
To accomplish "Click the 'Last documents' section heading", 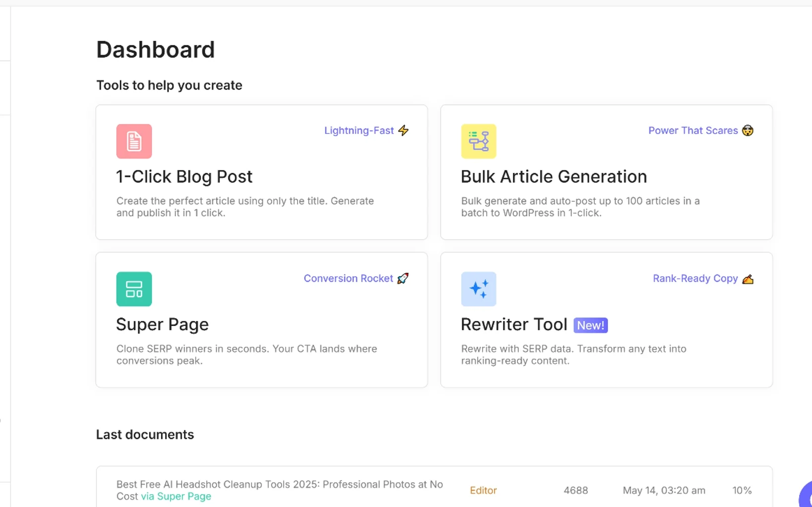I will [x=145, y=434].
